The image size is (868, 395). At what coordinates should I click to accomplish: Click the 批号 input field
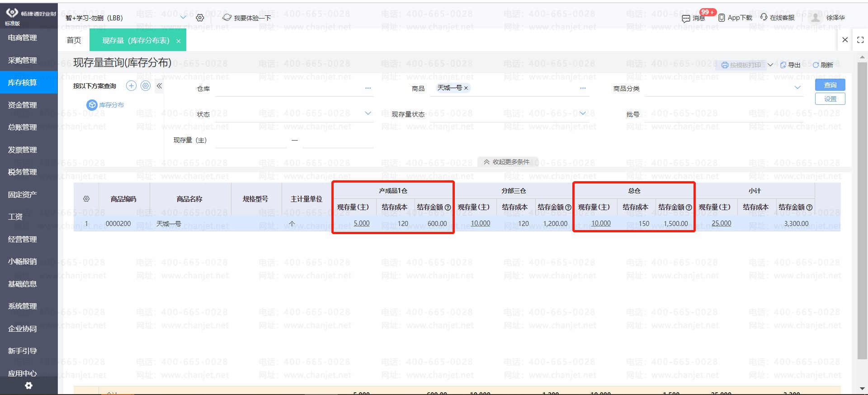[x=723, y=114]
